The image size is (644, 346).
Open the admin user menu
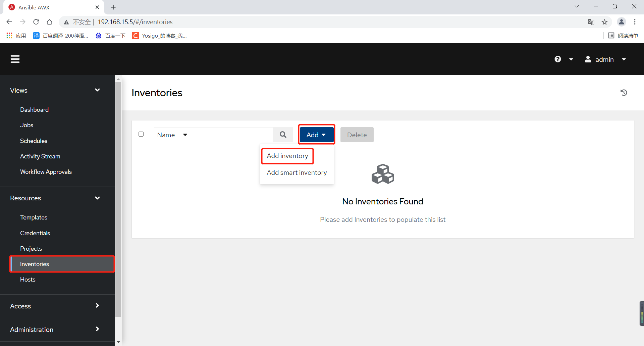coord(605,59)
